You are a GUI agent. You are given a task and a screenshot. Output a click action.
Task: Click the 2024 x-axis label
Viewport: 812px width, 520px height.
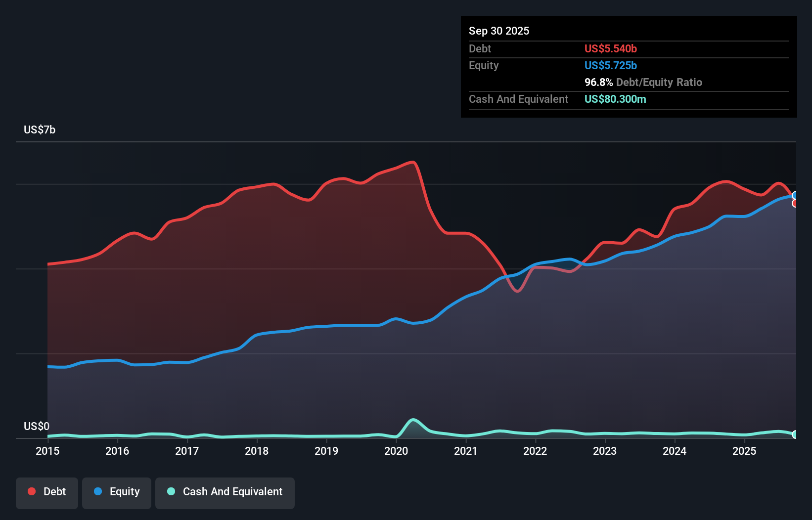coord(675,451)
